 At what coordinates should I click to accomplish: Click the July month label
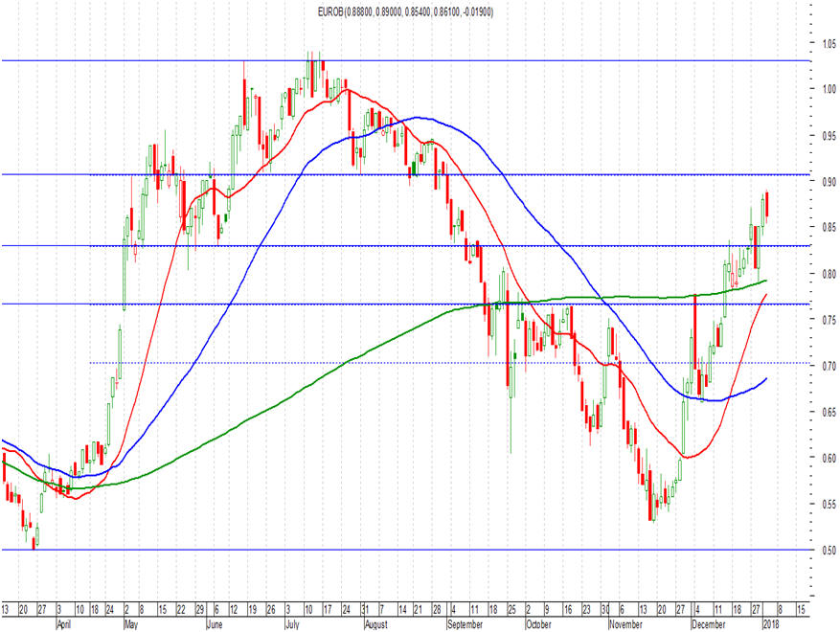click(292, 624)
